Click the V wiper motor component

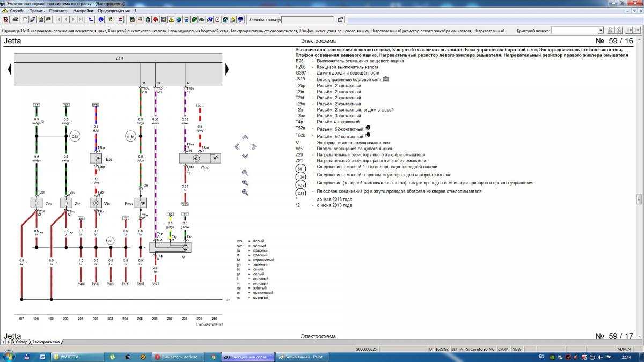(x=169, y=247)
